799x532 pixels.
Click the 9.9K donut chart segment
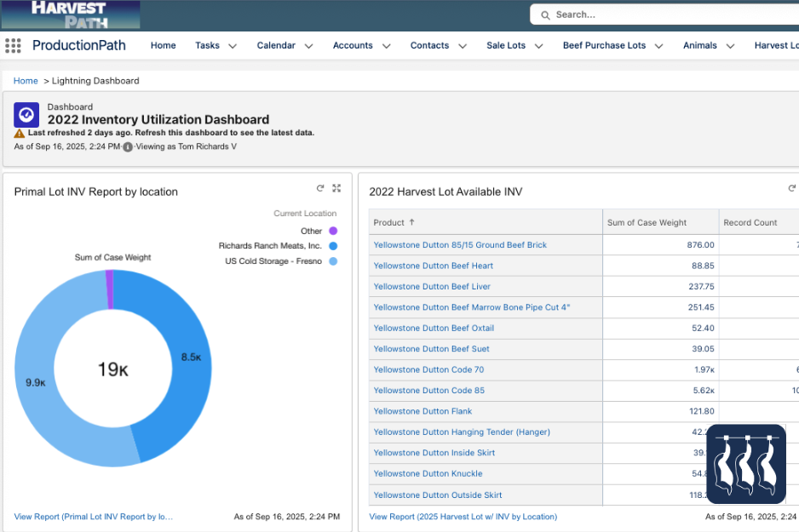(x=36, y=382)
